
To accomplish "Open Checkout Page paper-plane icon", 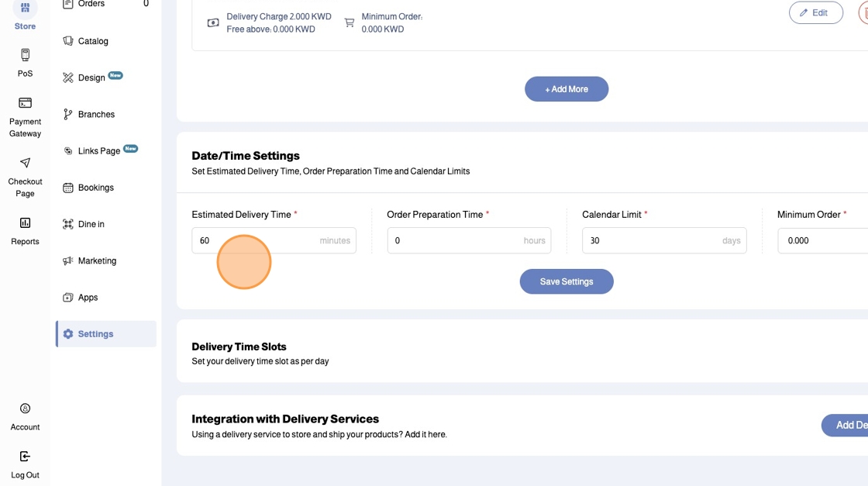I will pyautogui.click(x=25, y=163).
